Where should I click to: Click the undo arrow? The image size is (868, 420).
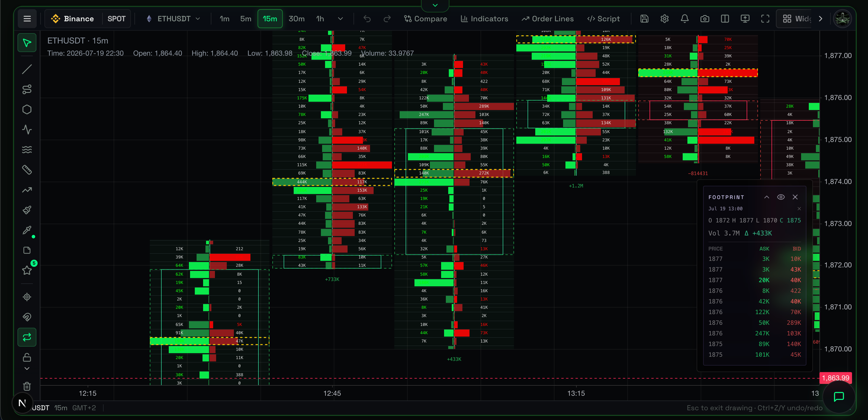pos(367,19)
